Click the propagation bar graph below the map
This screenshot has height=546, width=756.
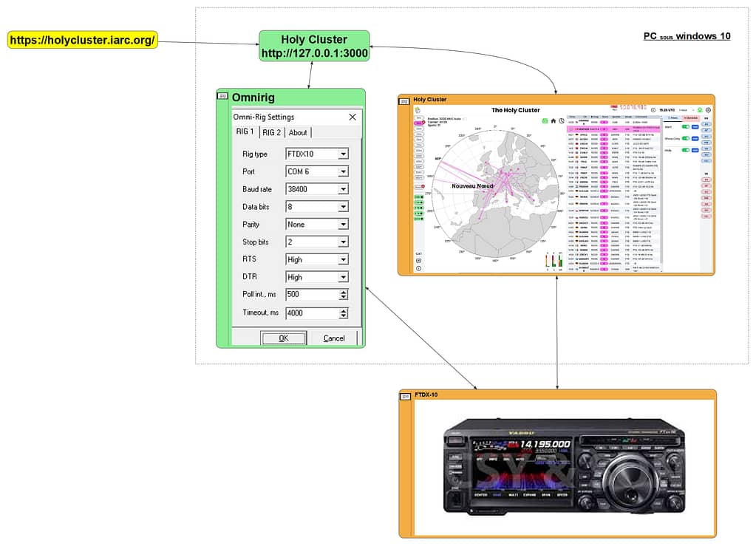pos(554,260)
